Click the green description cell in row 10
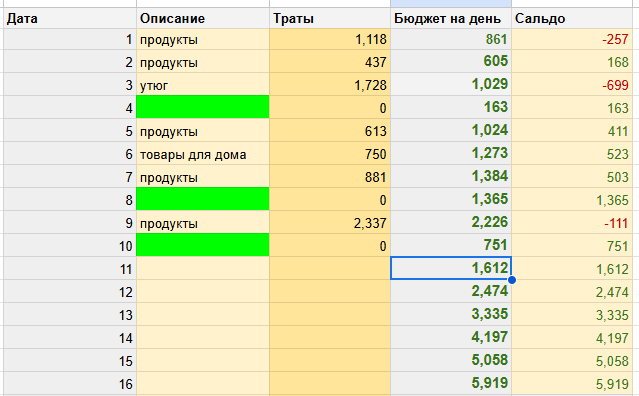The image size is (639, 396). [x=203, y=245]
